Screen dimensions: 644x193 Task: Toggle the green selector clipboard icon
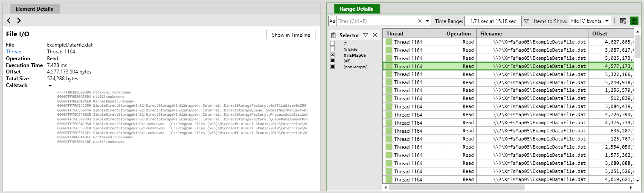(633, 21)
